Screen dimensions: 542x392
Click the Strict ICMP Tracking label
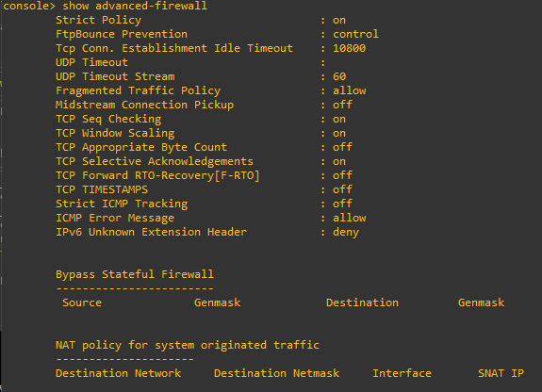(122, 204)
